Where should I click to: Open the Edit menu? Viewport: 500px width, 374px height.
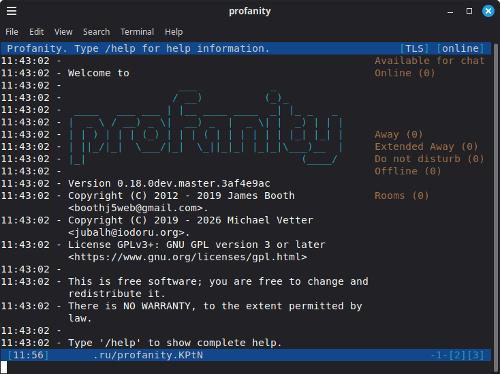coord(36,32)
